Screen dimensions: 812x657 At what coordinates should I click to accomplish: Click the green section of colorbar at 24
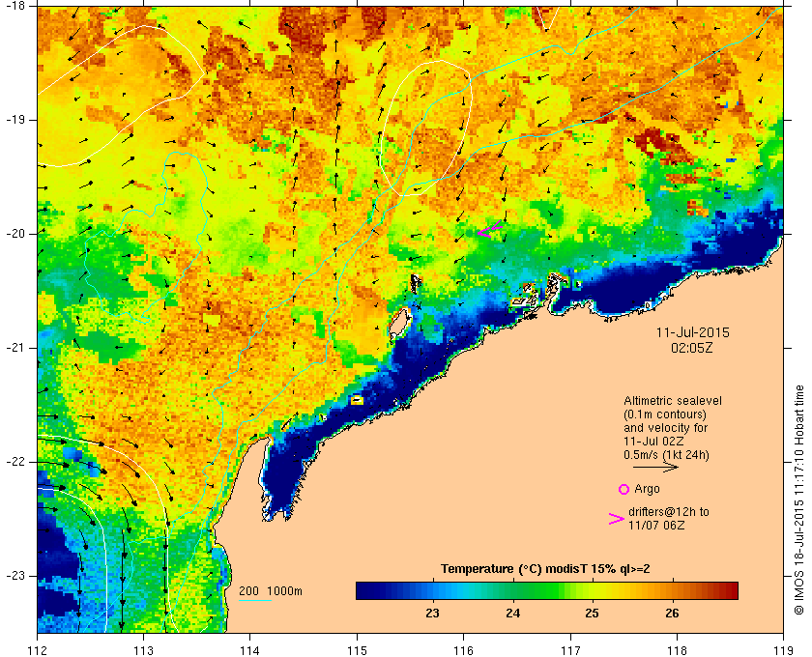(512, 590)
